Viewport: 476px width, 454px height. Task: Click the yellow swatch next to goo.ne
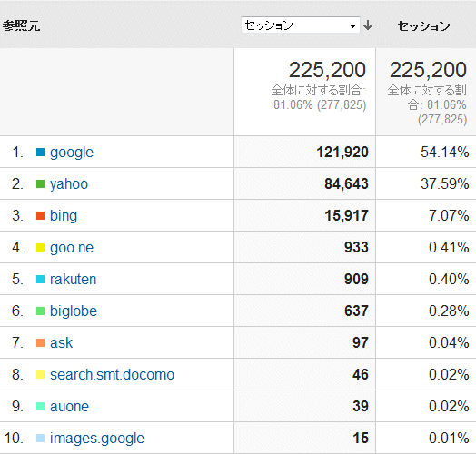40,248
